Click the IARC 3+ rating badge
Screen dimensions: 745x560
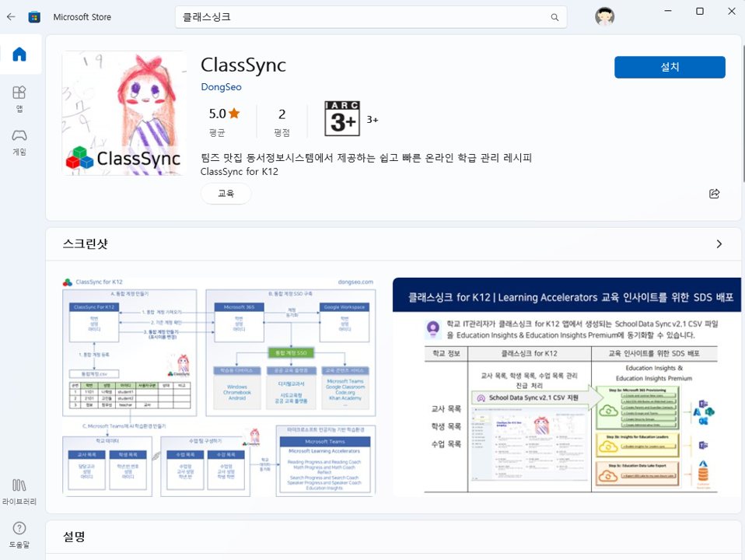[341, 118]
